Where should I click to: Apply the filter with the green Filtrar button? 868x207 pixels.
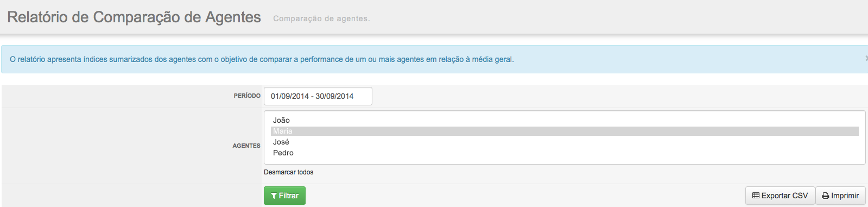(x=284, y=196)
